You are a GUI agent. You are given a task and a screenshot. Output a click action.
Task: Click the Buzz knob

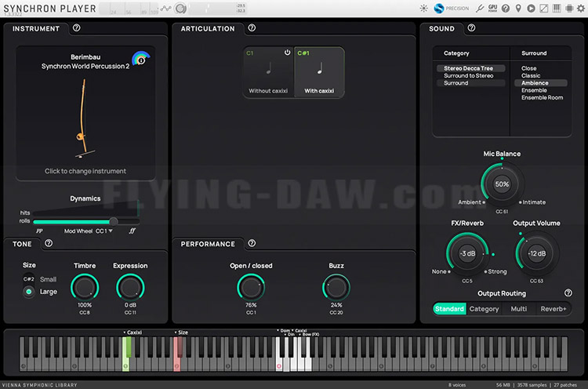[x=336, y=287]
